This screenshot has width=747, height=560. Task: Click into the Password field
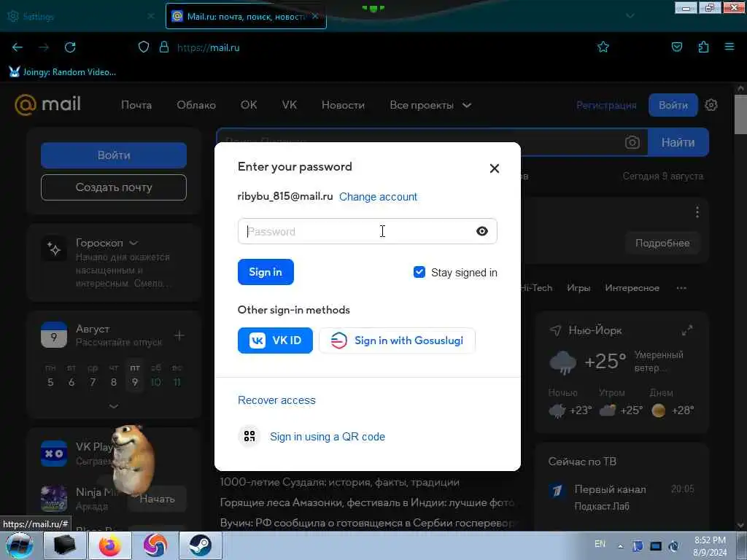pyautogui.click(x=368, y=231)
